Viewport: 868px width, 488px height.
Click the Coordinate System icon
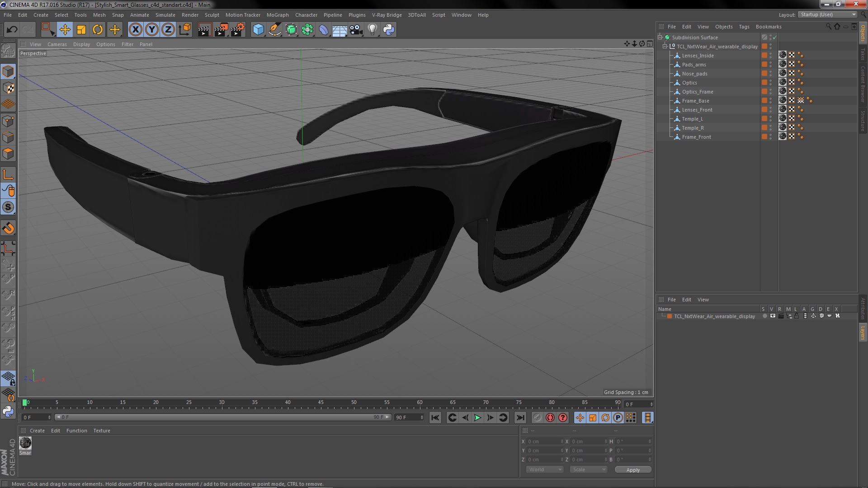click(185, 30)
